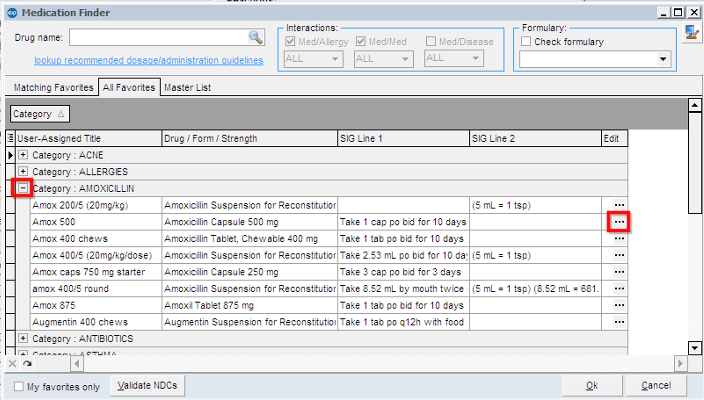Viewport: 704px width, 400px height.
Task: Click 'Take 3 cap po bid for 3 days' cell
Action: coord(403,272)
